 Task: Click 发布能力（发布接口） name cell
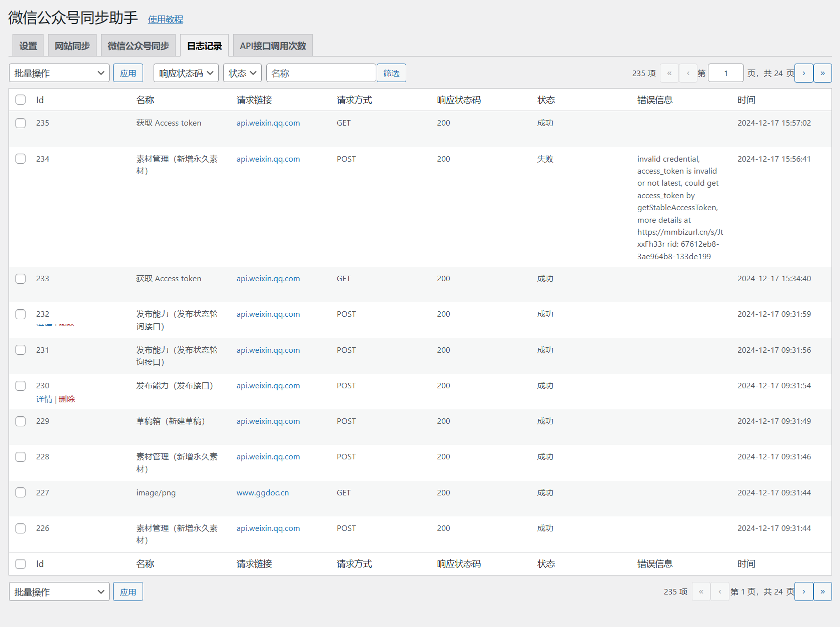point(175,386)
